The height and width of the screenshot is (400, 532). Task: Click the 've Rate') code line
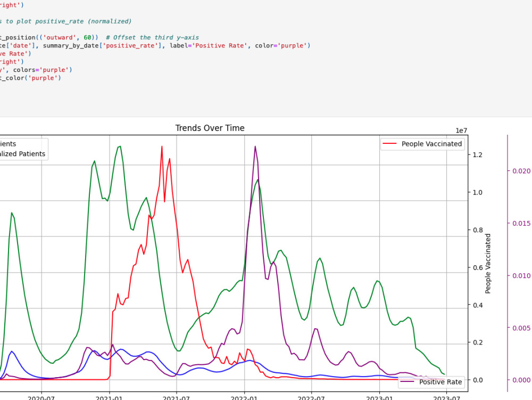(15, 54)
